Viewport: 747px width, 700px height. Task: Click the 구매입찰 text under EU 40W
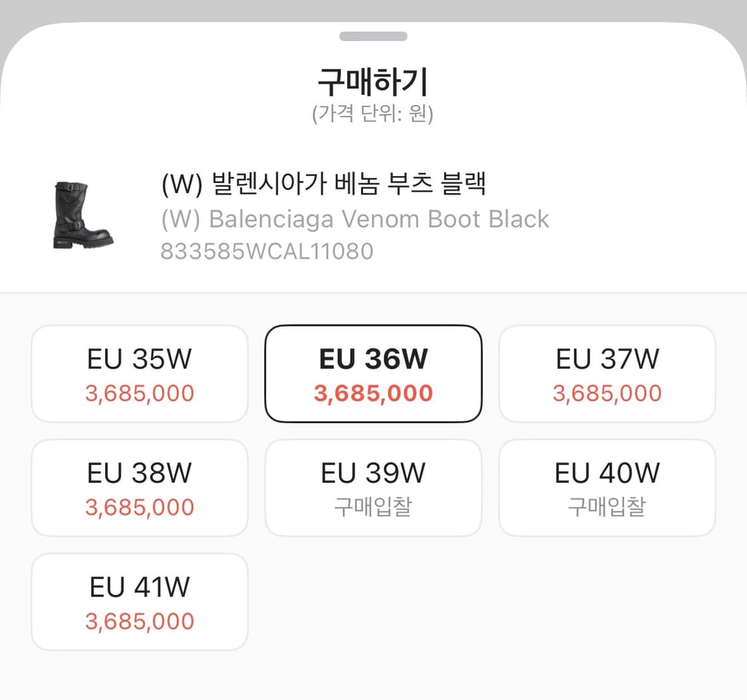[606, 505]
